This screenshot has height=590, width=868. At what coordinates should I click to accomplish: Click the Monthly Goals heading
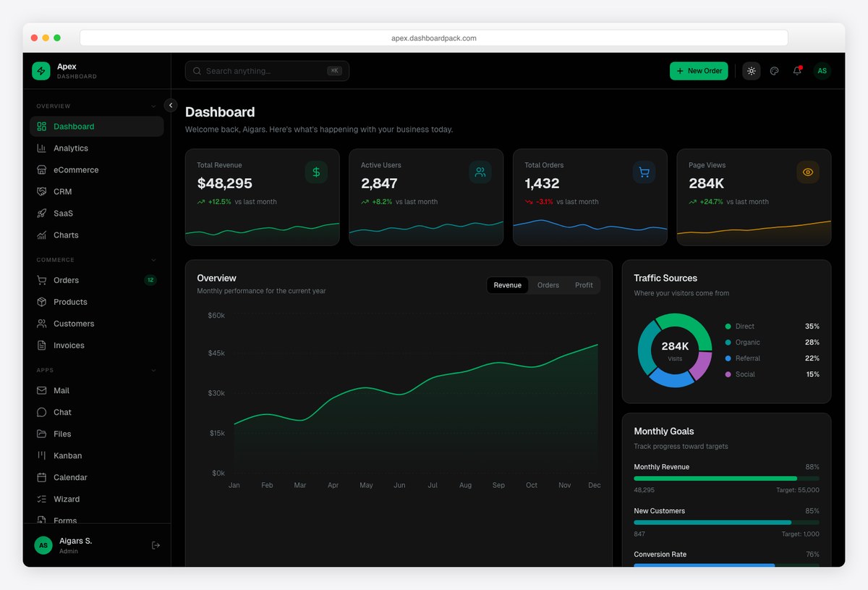[x=664, y=431]
